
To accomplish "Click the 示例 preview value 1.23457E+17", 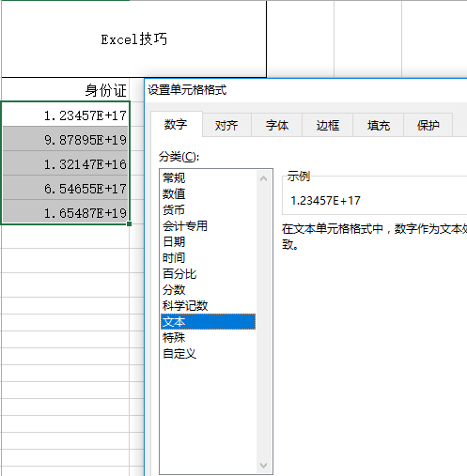I will coord(326,201).
